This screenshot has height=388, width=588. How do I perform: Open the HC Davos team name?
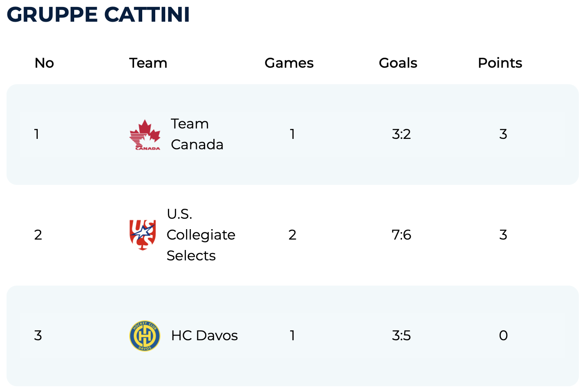pos(204,335)
